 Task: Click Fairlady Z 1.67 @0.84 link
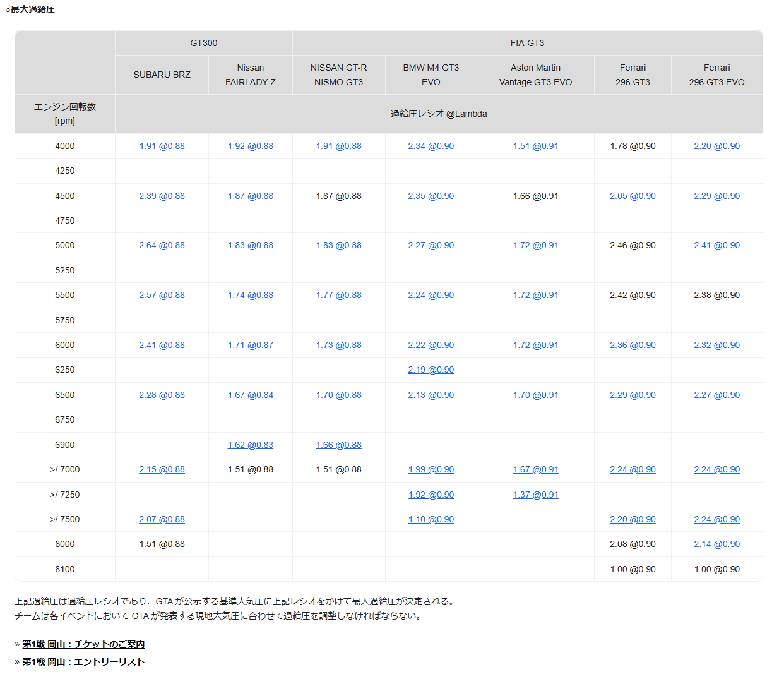[x=251, y=395]
